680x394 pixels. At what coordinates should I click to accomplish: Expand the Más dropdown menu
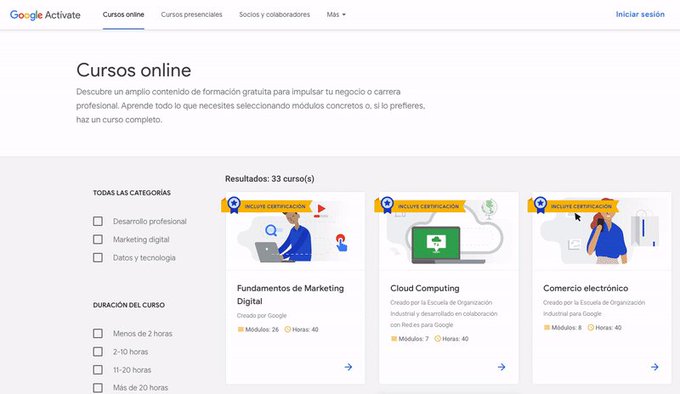pyautogui.click(x=336, y=14)
